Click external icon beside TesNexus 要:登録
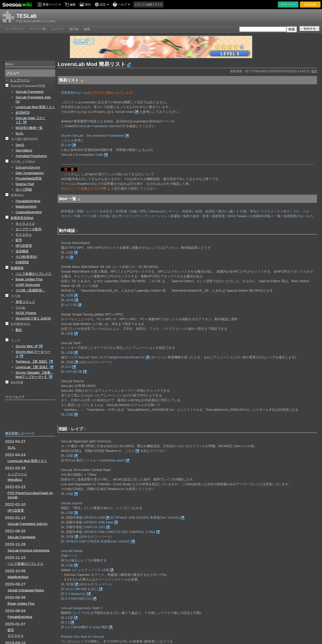 [51, 362]
